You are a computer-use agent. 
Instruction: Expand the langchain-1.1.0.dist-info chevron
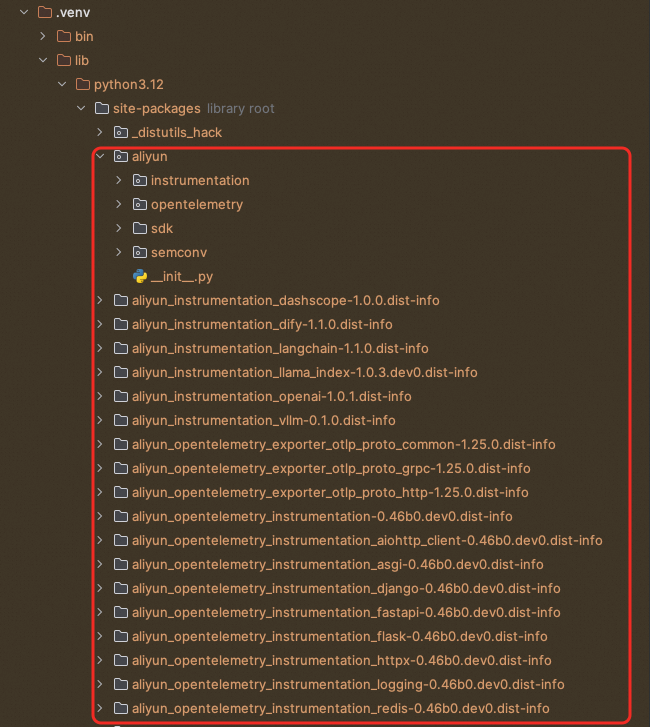(x=100, y=348)
